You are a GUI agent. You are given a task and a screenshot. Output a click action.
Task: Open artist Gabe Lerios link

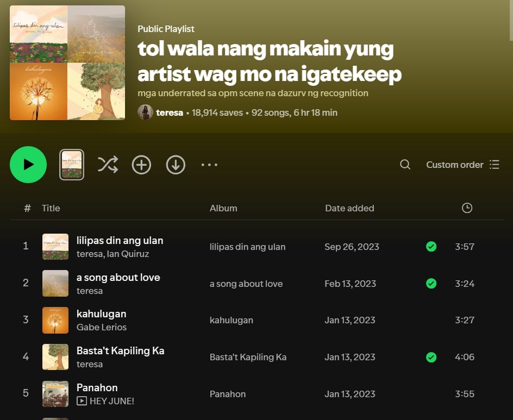(102, 327)
